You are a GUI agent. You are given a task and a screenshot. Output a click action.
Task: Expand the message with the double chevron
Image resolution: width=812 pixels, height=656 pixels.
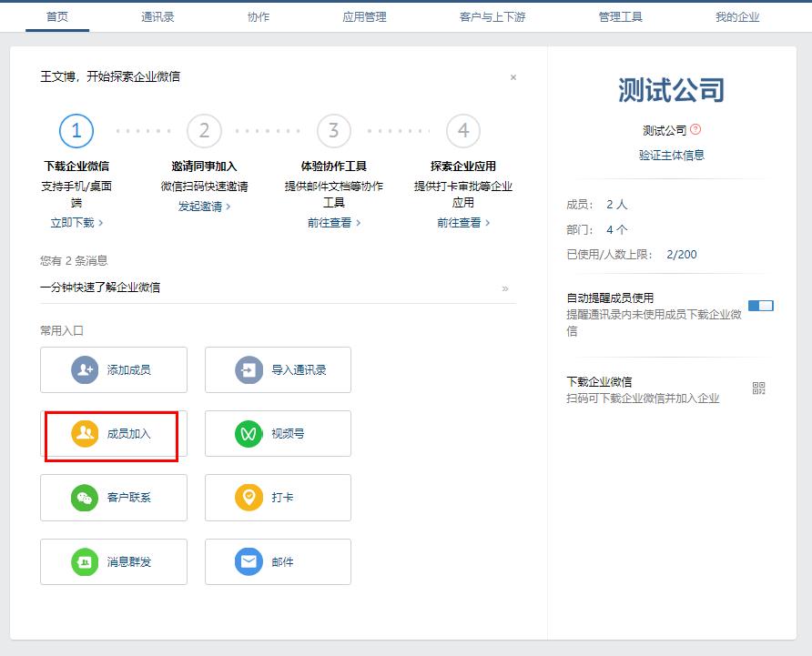505,288
